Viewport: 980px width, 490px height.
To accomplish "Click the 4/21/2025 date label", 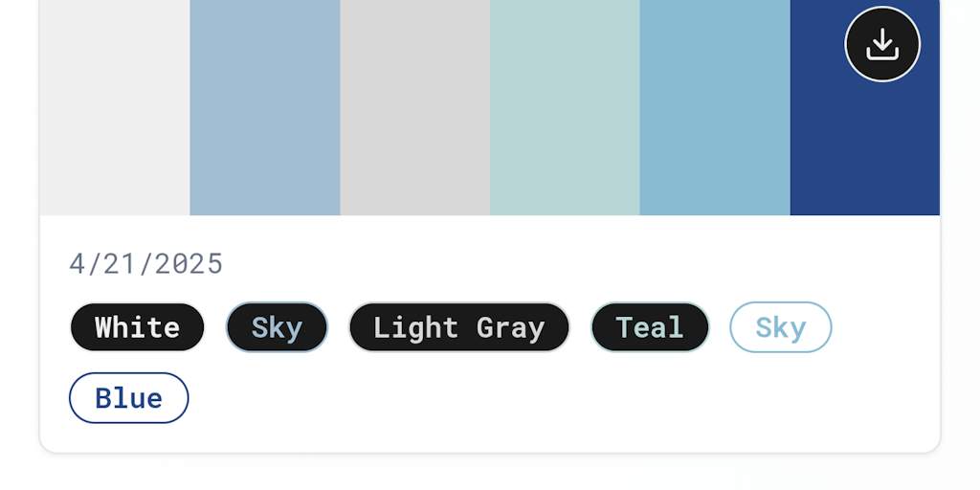I will 145,264.
